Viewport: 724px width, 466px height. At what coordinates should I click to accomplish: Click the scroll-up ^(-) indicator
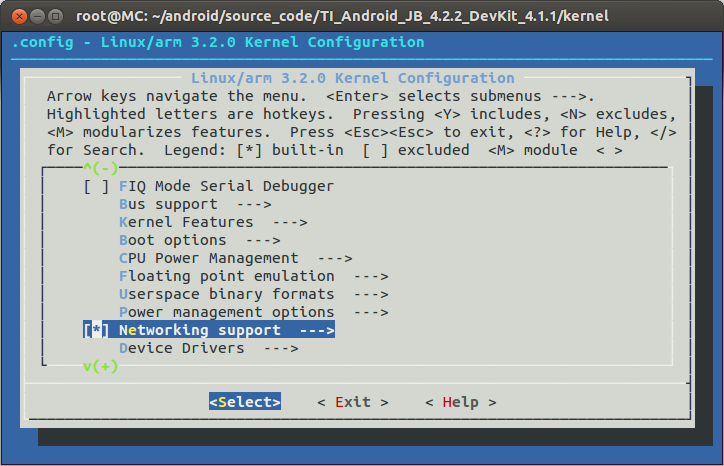click(101, 168)
